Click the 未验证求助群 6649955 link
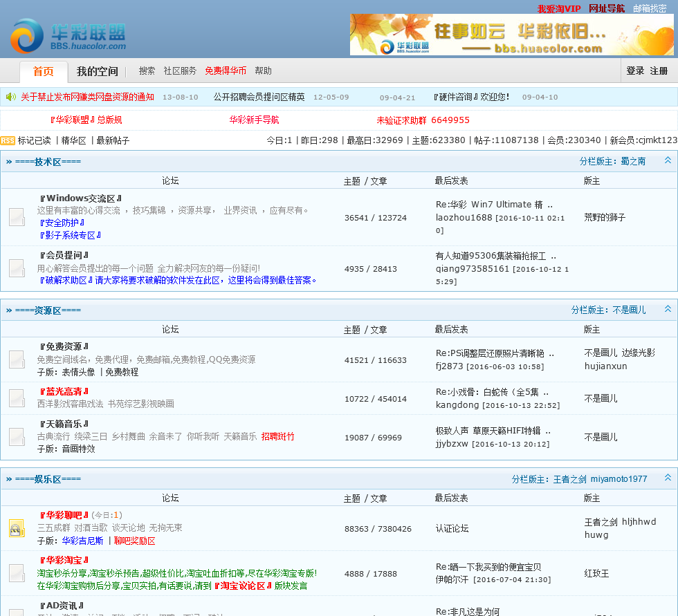The image size is (678, 616). (423, 120)
